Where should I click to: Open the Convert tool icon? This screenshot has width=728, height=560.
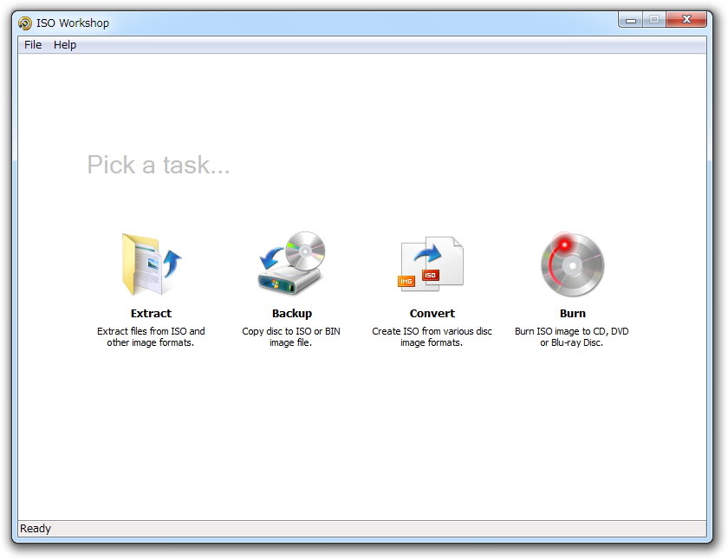click(x=432, y=263)
